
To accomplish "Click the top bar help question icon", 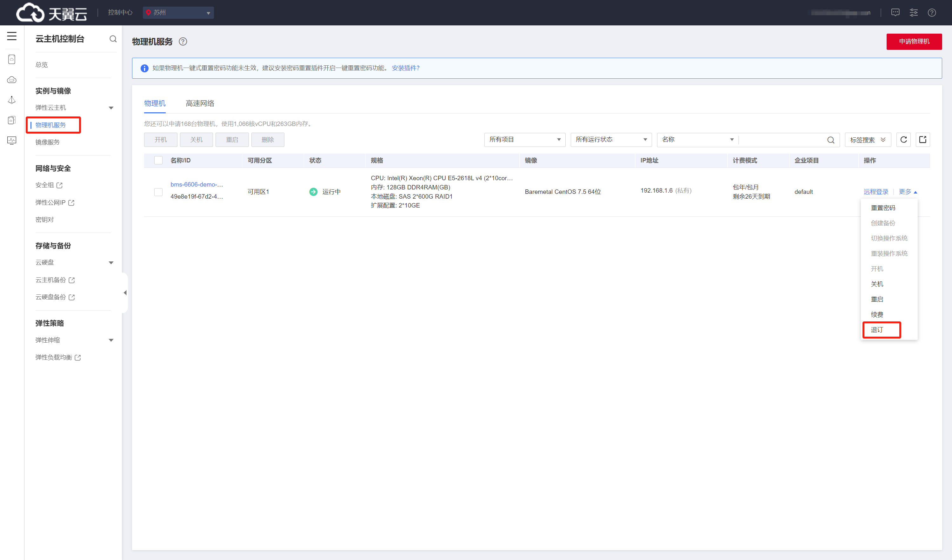I will click(932, 12).
